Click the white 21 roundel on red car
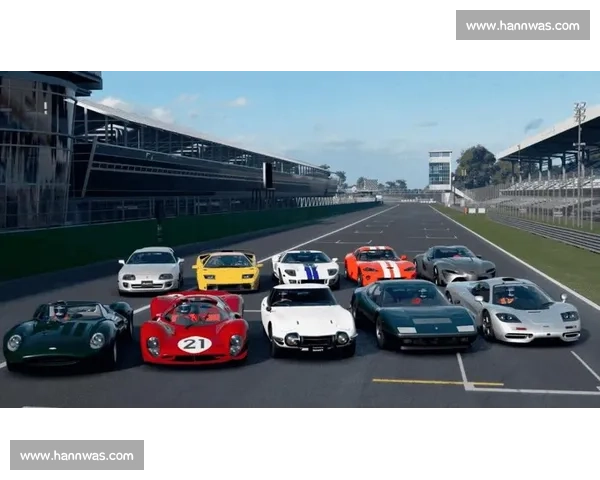 click(x=194, y=344)
